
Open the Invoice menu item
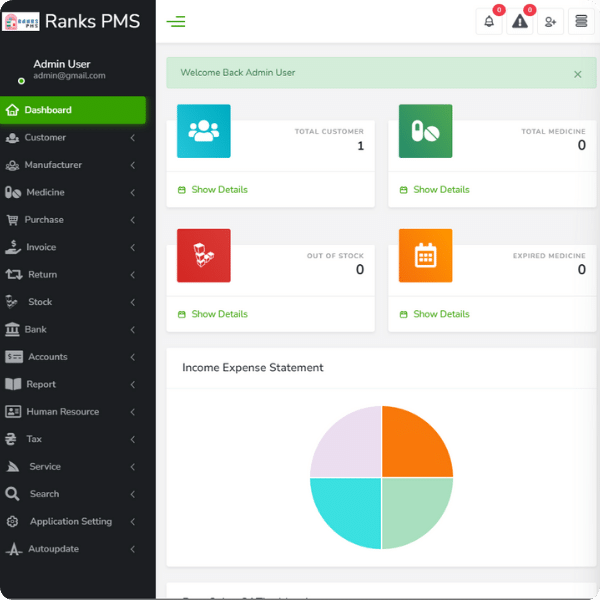(x=41, y=248)
